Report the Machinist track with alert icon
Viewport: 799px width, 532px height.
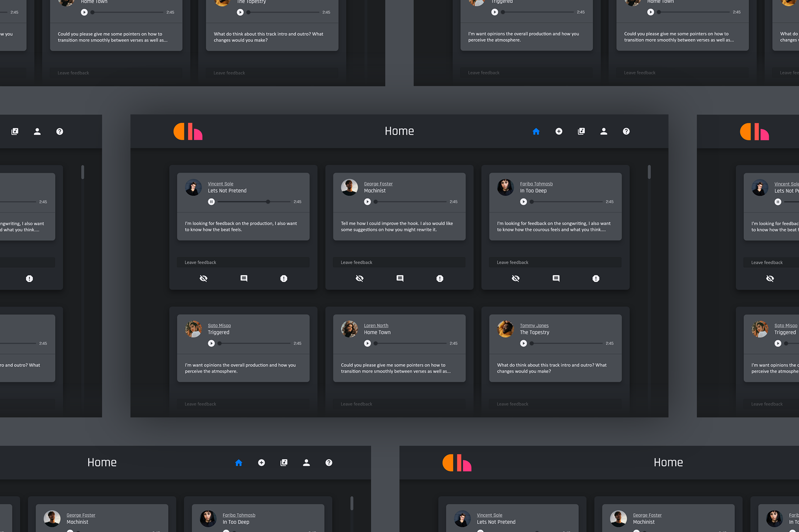click(440, 279)
